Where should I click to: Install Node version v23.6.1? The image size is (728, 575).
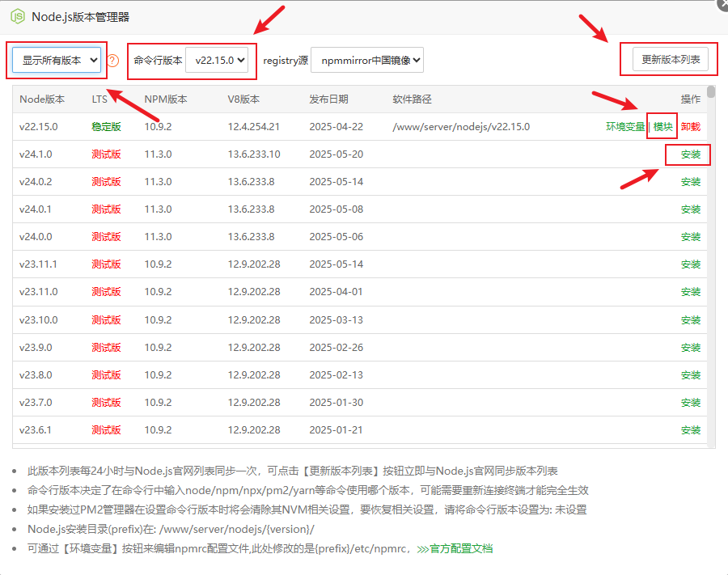(691, 430)
